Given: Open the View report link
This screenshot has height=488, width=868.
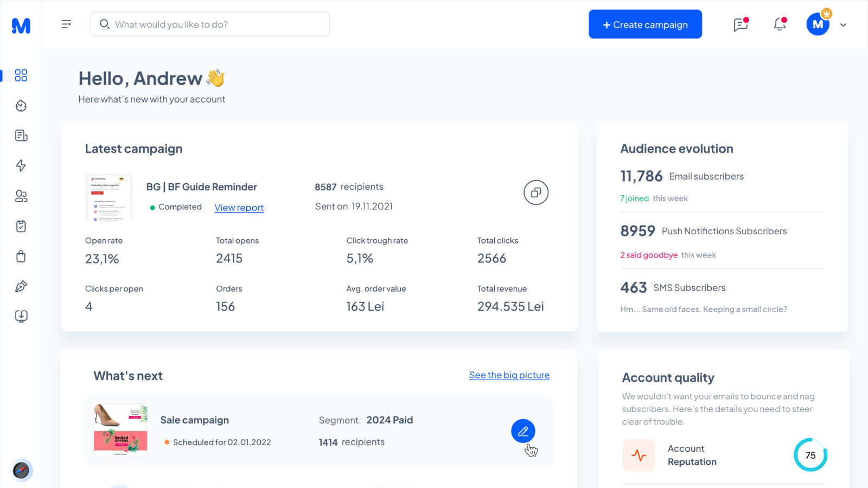Looking at the screenshot, I should click(x=239, y=208).
